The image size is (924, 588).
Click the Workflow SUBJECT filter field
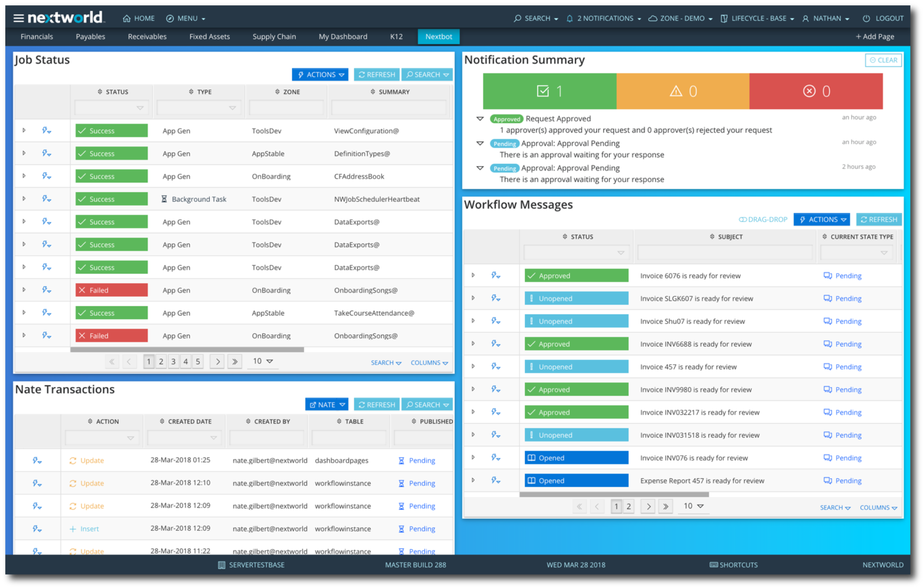point(725,252)
